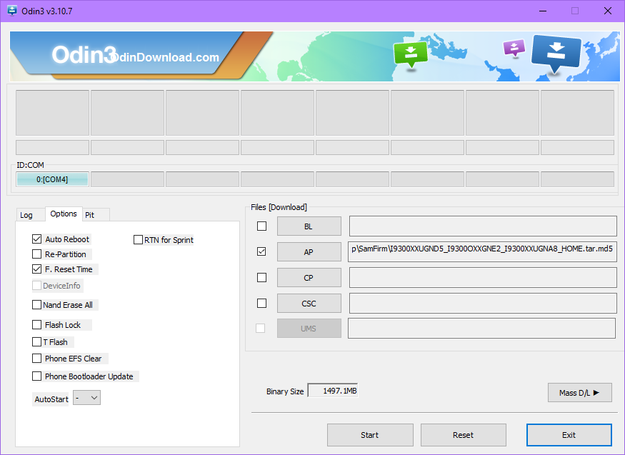Tick the BL file checkbox

click(x=262, y=226)
